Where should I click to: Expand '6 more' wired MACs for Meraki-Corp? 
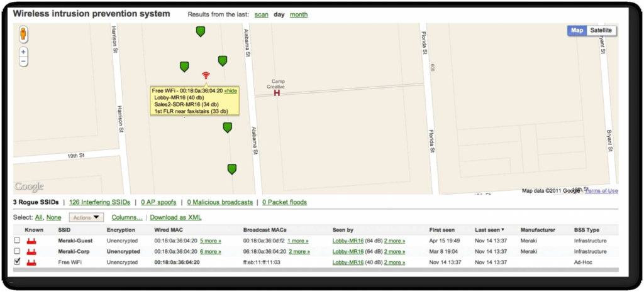point(210,251)
